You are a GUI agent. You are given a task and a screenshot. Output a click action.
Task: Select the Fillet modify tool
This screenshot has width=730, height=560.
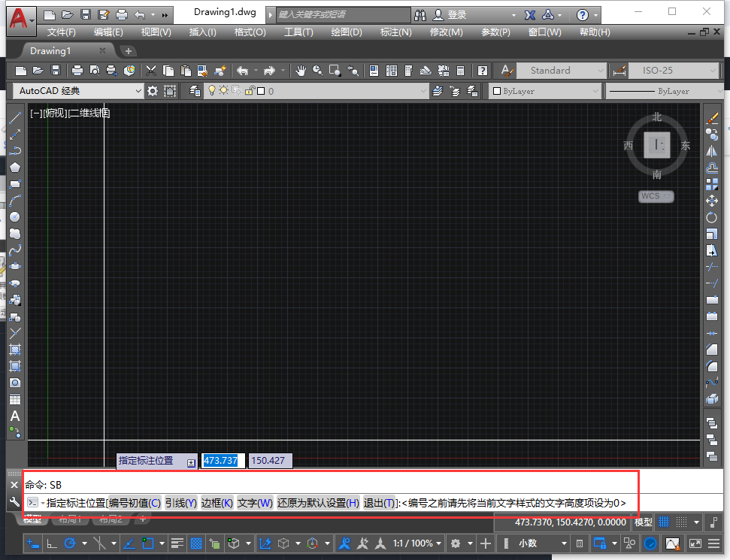point(712,366)
